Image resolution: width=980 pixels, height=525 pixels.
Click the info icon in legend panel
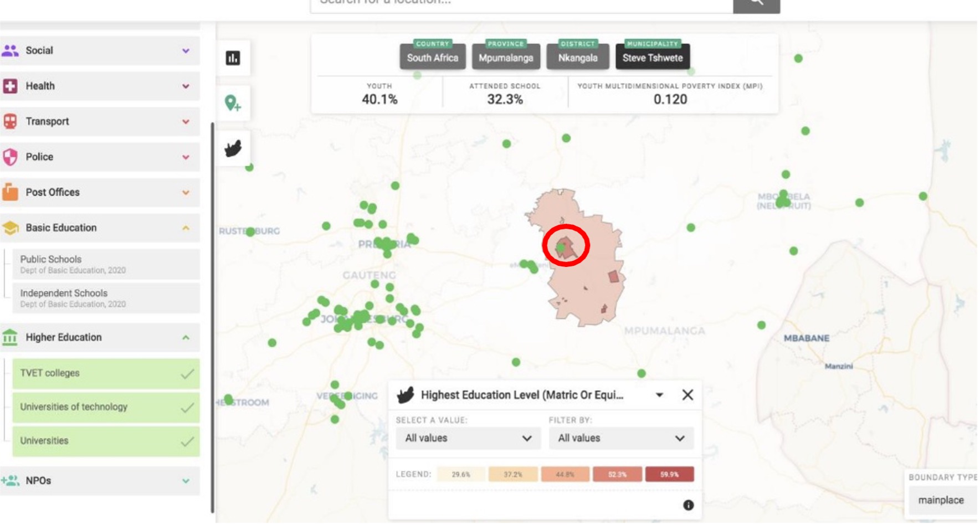pos(688,505)
